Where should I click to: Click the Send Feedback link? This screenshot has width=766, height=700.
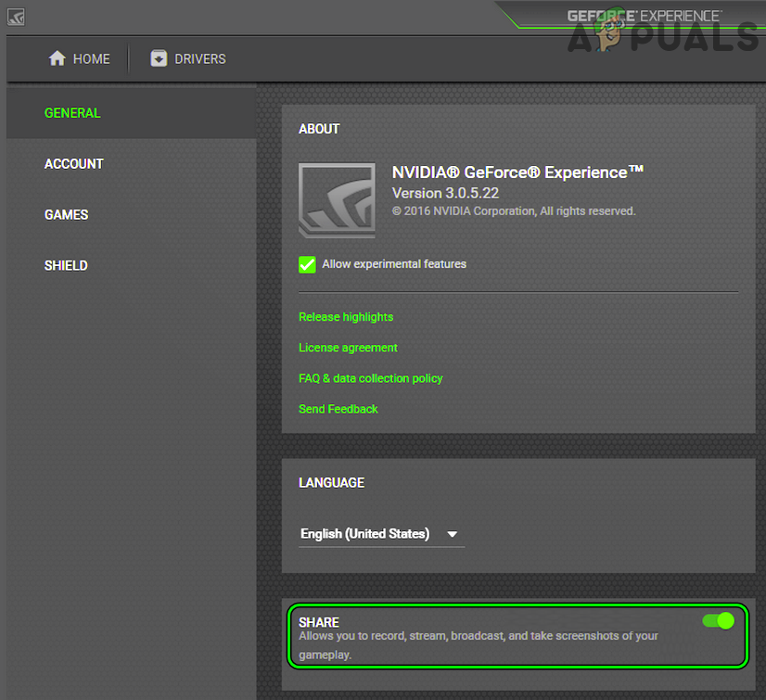338,409
